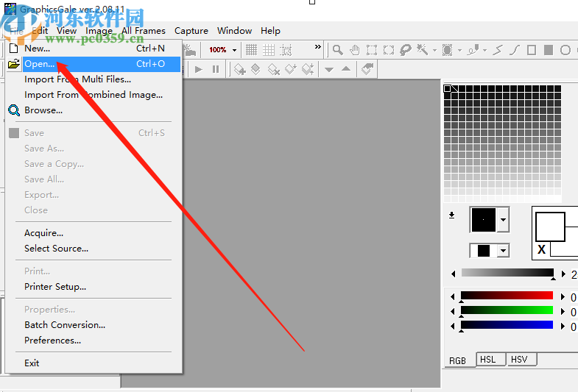
Task: Choose Exit from the File menu
Action: pos(94,363)
